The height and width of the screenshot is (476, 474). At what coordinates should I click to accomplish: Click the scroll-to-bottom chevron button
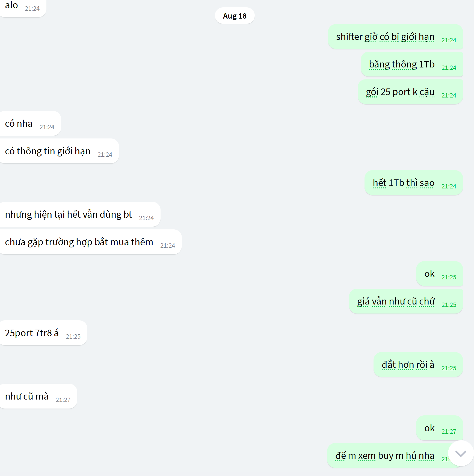[461, 454]
